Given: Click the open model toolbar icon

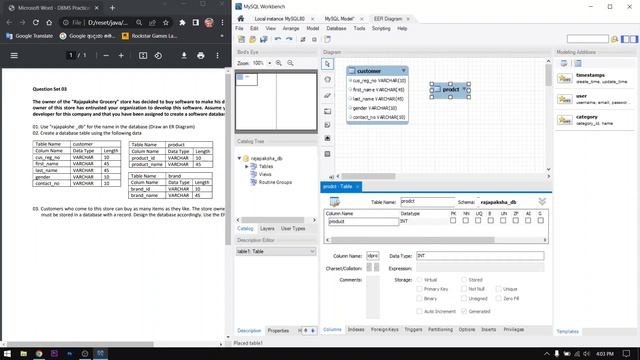Looking at the screenshot, I should point(253,40).
